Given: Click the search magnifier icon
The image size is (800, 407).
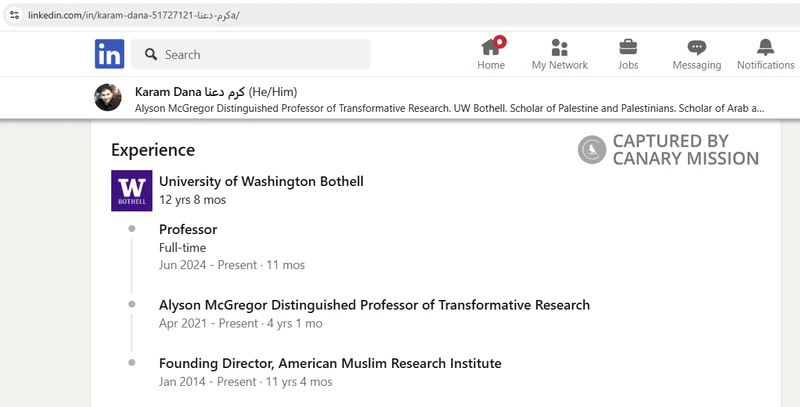Looking at the screenshot, I should pyautogui.click(x=150, y=55).
